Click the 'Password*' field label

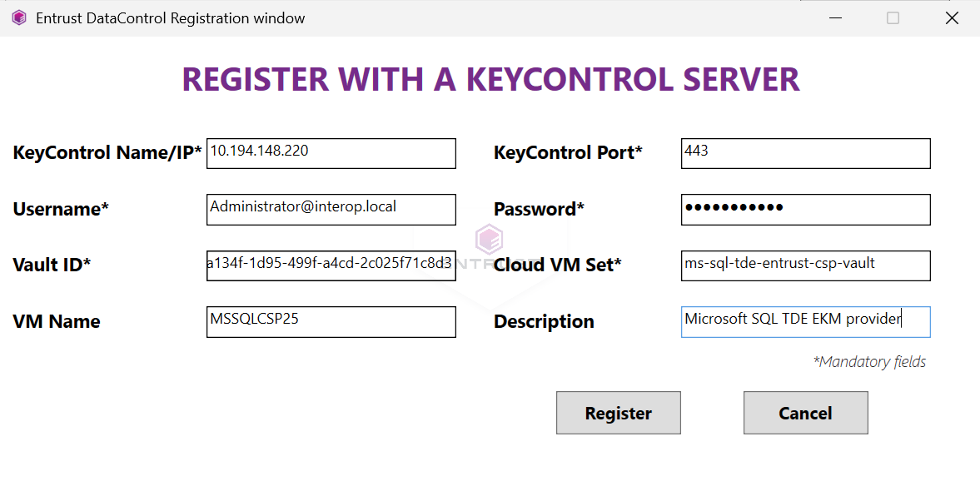(x=539, y=210)
